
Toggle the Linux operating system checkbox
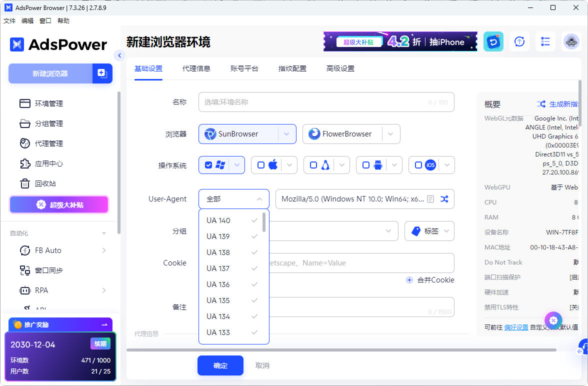coord(313,165)
